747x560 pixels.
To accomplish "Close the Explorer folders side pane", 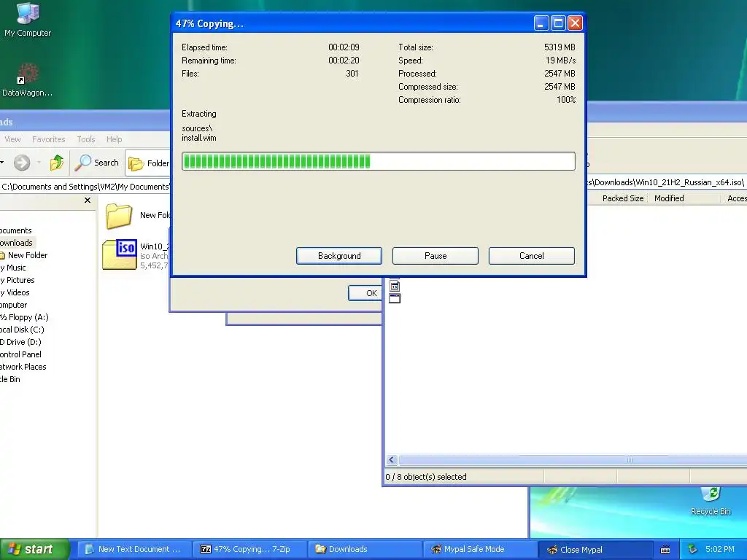I will tap(88, 200).
